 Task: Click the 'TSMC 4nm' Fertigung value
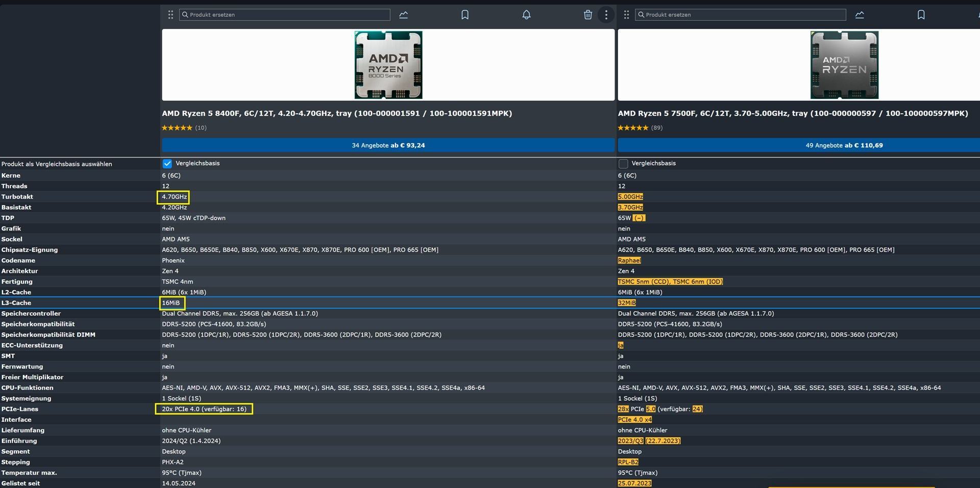(177, 281)
